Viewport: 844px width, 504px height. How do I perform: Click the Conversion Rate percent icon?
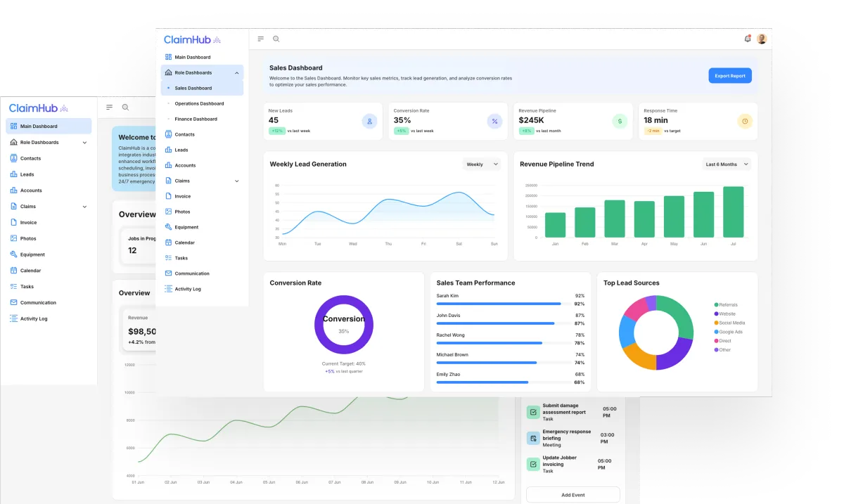494,121
